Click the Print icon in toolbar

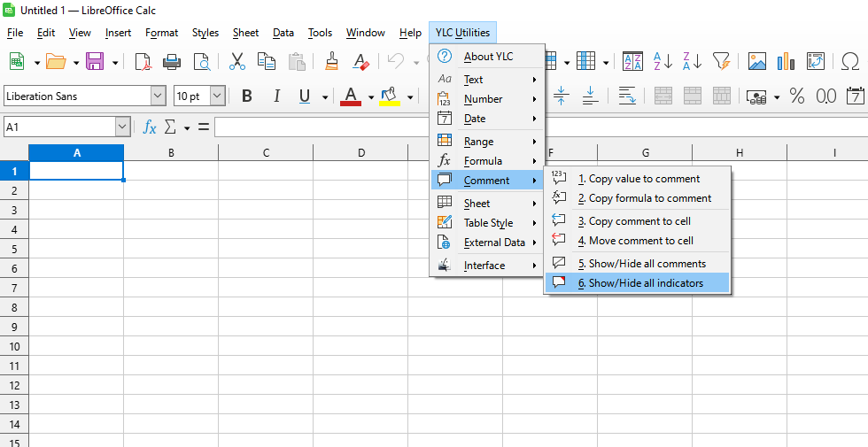click(172, 61)
